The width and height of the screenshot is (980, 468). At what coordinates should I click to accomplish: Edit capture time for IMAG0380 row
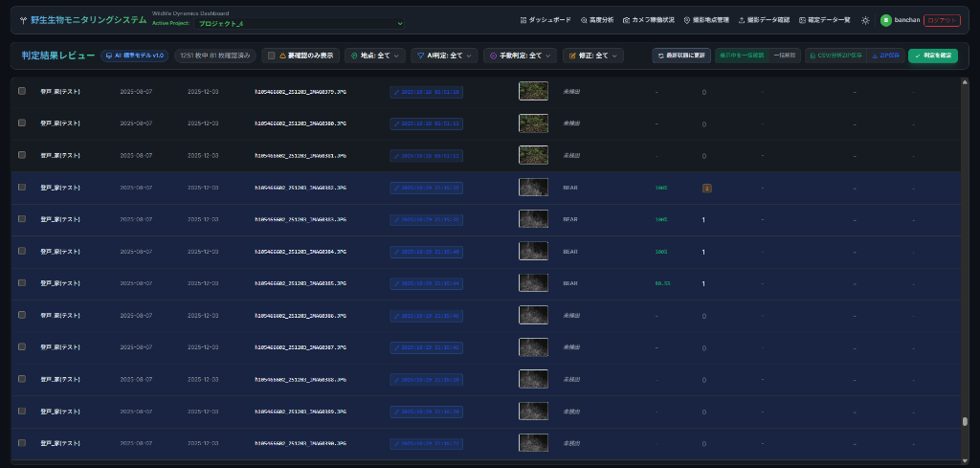click(426, 123)
